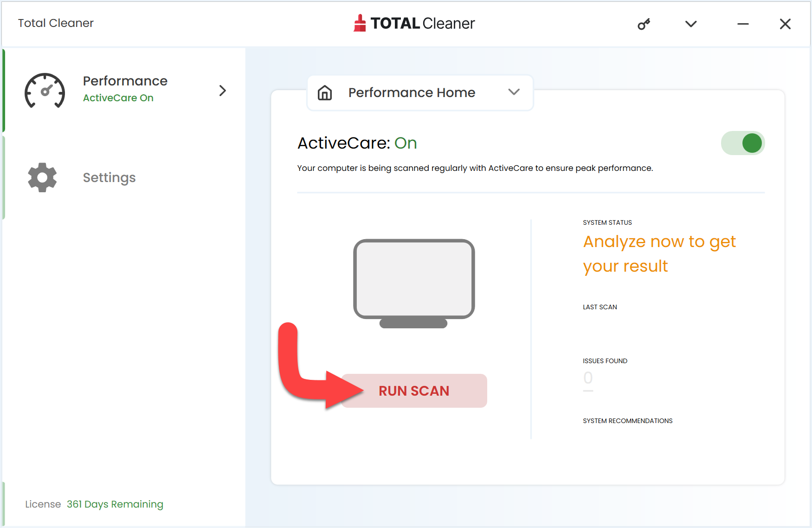Expand the Performance Home dropdown arrow
Image resolution: width=812 pixels, height=528 pixels.
[x=514, y=92]
